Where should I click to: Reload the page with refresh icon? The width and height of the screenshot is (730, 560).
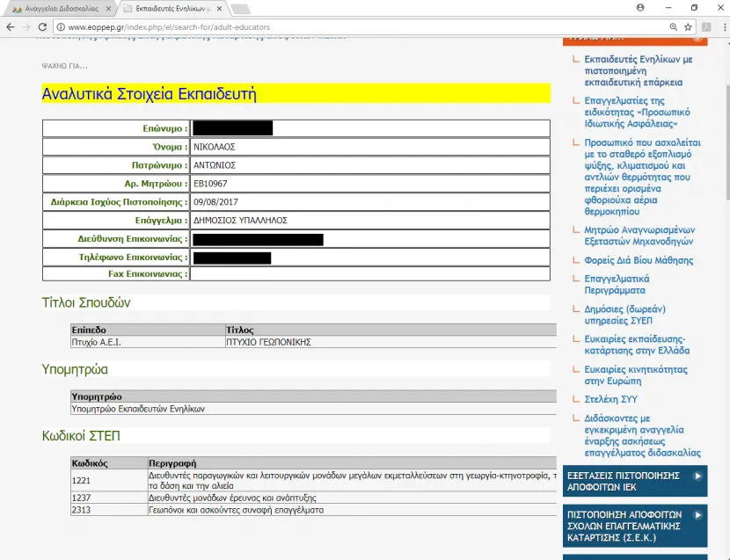[42, 27]
